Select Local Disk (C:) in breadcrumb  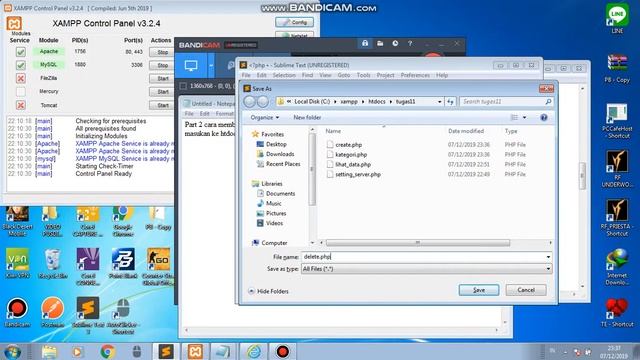[312, 102]
